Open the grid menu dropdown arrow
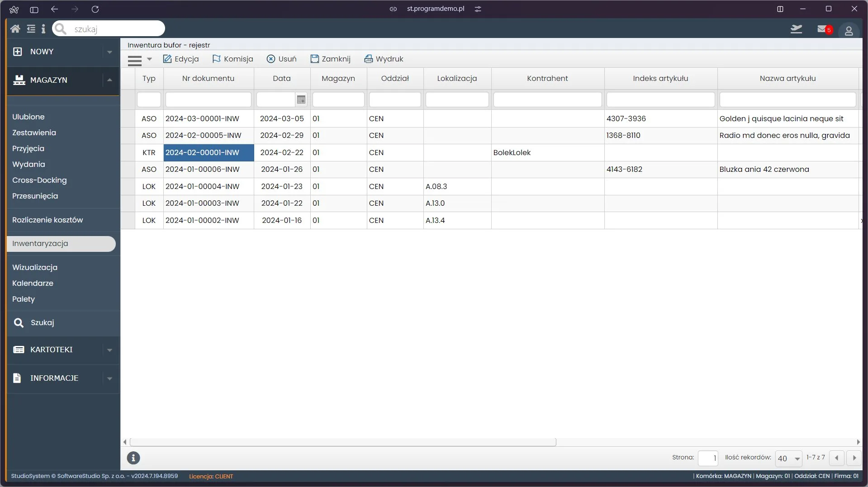The image size is (868, 487). click(x=149, y=59)
